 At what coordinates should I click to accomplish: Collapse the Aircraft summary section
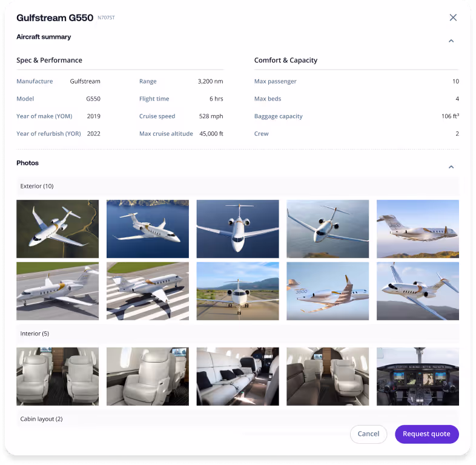click(x=451, y=41)
